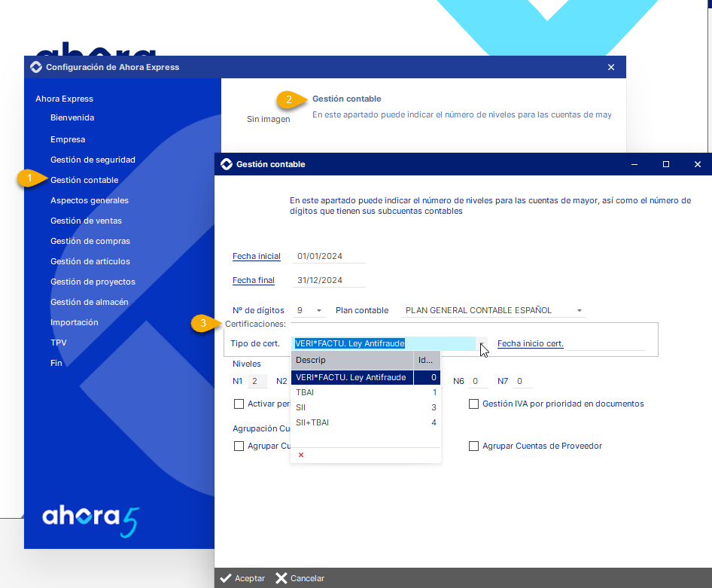712x588 pixels.
Task: Toggle the Agrupar Cu... checkbox on the left
Action: tap(239, 446)
